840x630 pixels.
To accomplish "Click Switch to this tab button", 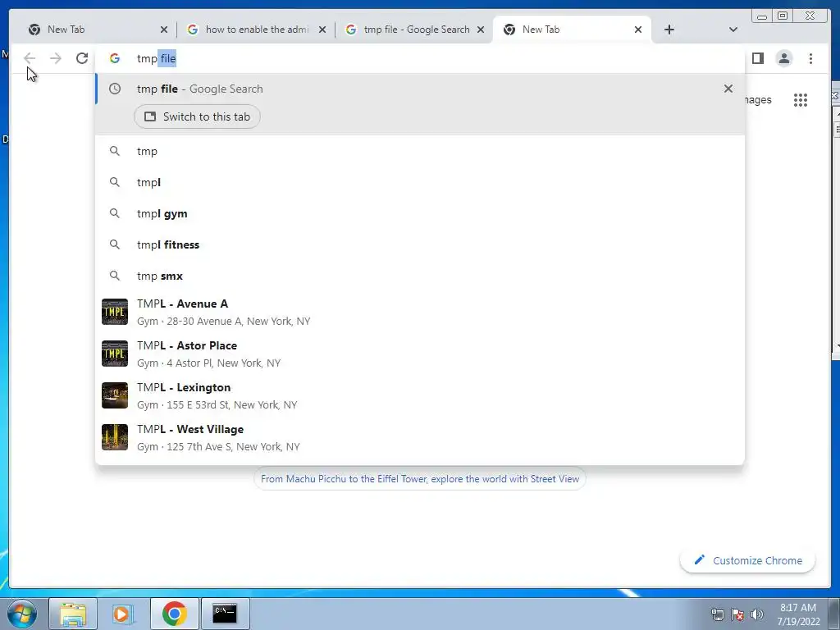I will pos(197,116).
